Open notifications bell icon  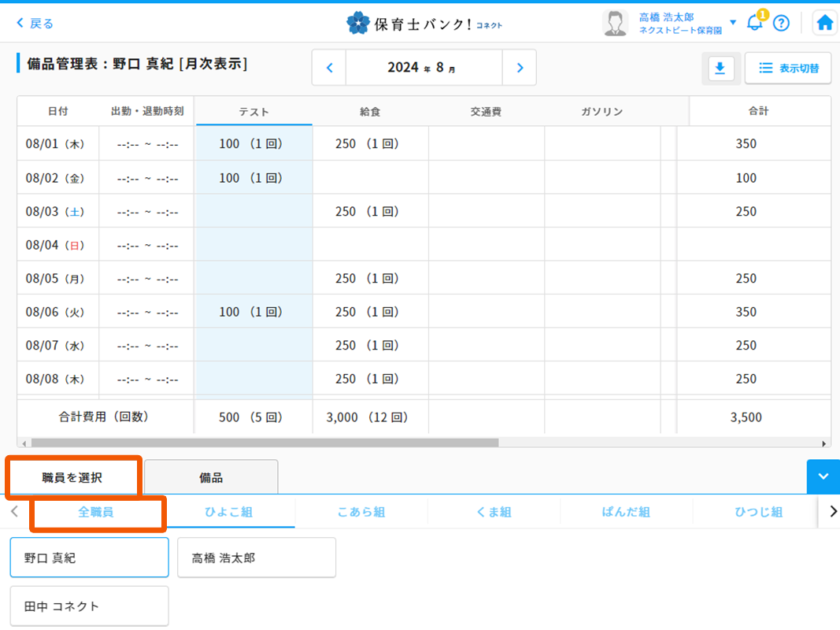754,23
